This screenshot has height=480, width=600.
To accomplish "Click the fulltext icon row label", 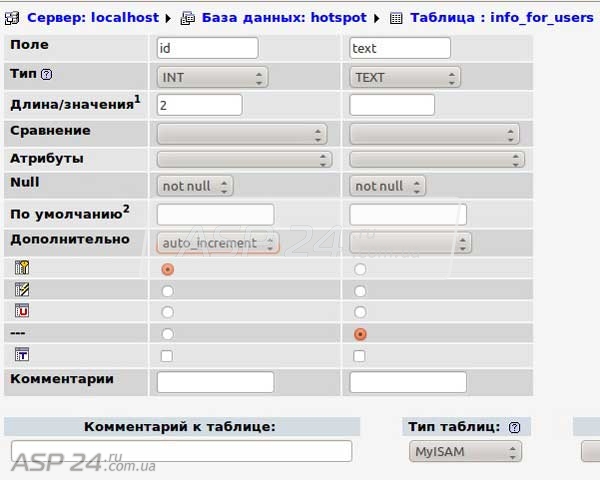I will coord(22,355).
